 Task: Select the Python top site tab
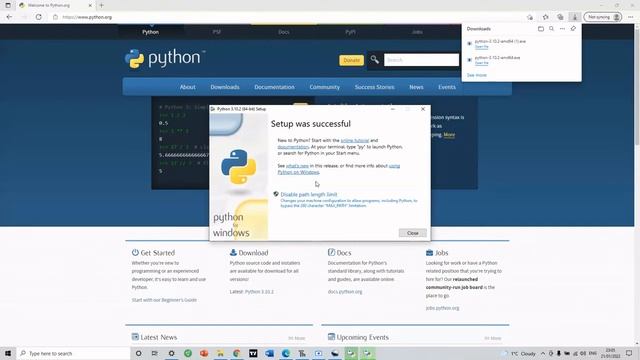pyautogui.click(x=151, y=32)
